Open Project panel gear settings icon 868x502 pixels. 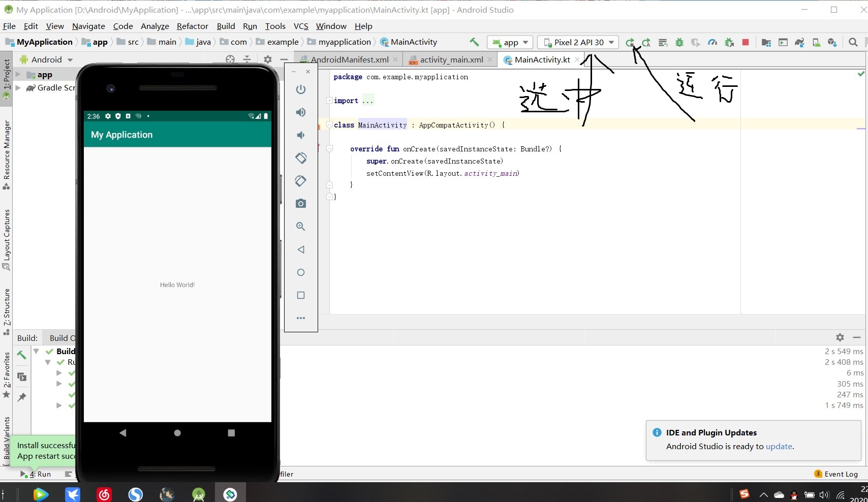pos(268,59)
